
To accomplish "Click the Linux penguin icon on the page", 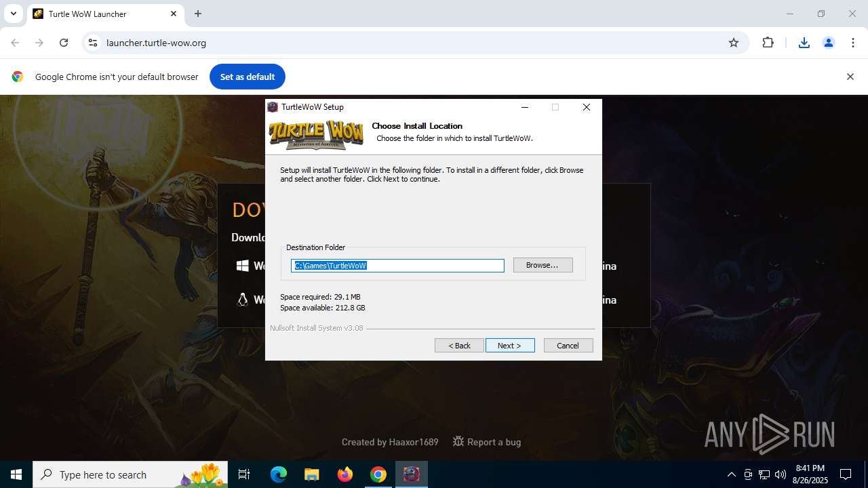I will pyautogui.click(x=242, y=300).
